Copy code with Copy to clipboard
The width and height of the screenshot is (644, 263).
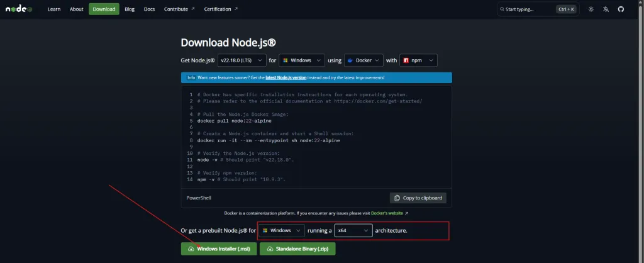click(418, 198)
